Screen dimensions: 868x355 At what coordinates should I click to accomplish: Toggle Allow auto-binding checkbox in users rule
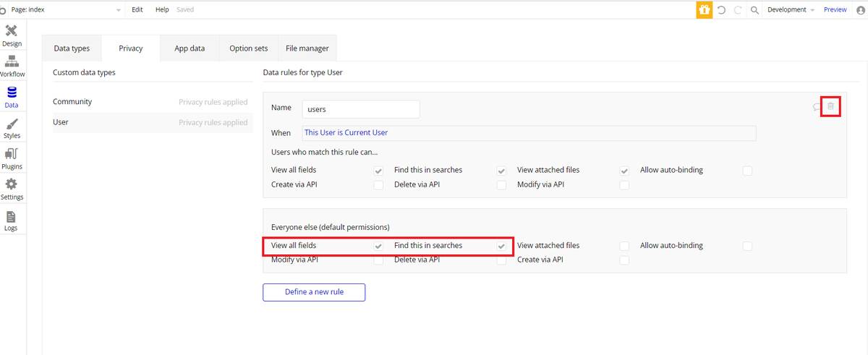coord(747,171)
